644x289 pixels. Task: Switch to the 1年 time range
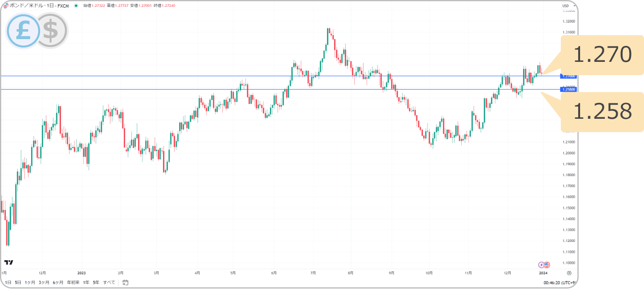tap(86, 283)
